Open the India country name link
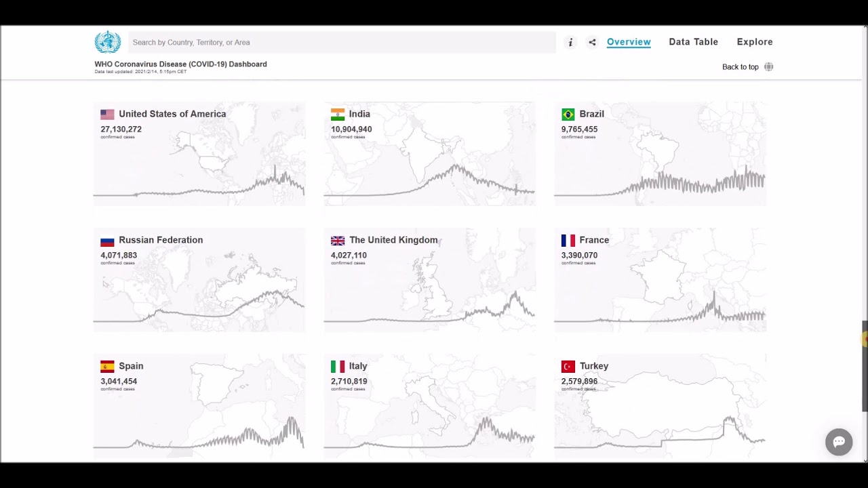868x488 pixels. tap(359, 114)
